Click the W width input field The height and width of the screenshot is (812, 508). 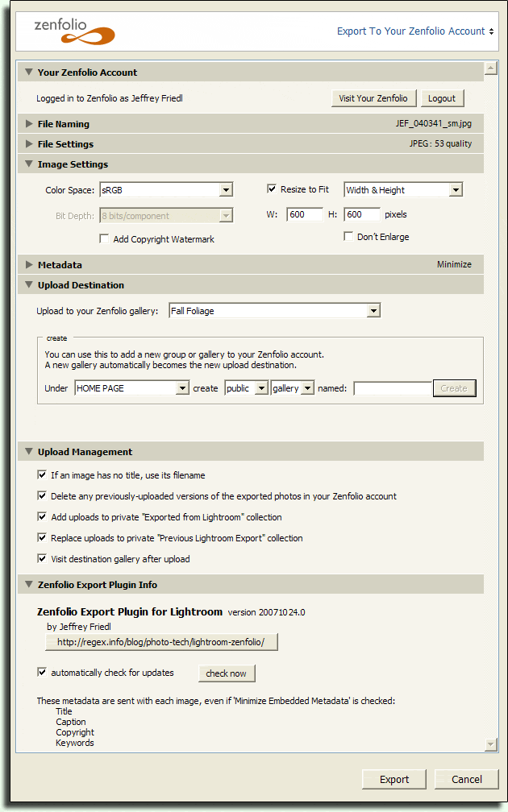305,214
